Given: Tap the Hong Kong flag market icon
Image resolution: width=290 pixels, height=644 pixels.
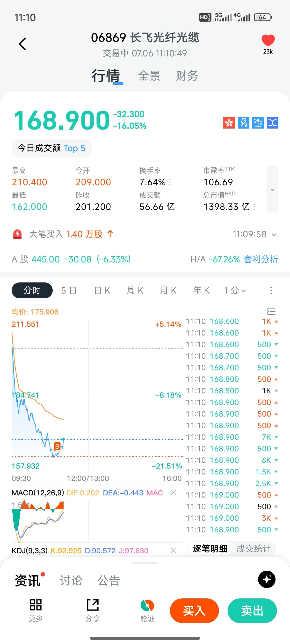Looking at the screenshot, I should 229,123.
